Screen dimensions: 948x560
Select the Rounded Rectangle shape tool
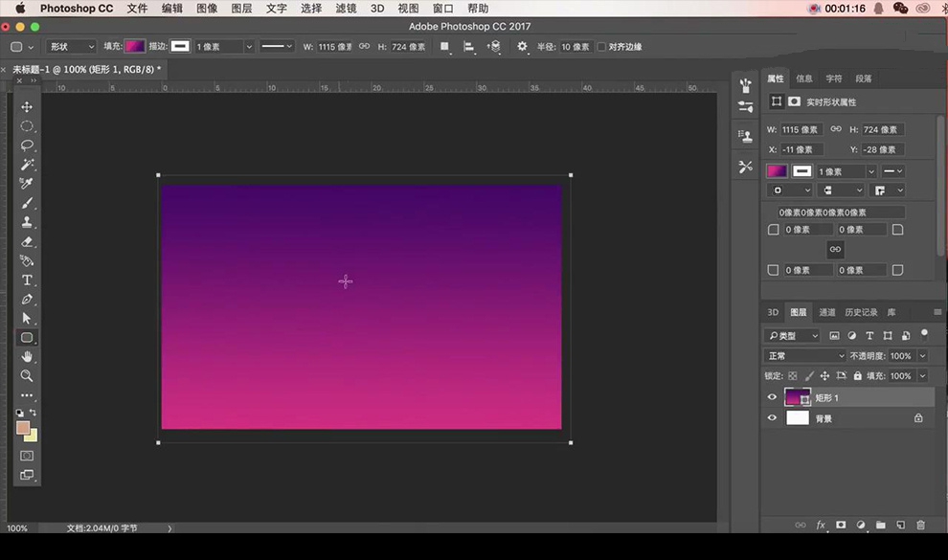click(x=27, y=338)
